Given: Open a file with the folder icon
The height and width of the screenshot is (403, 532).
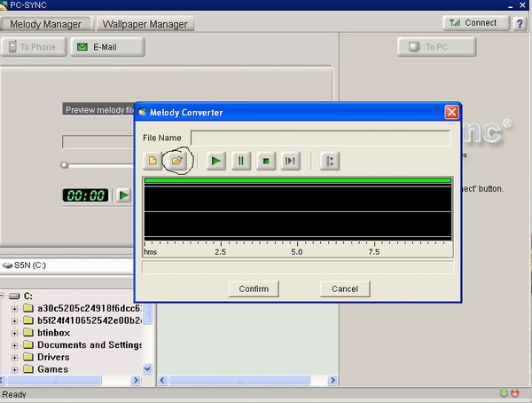Looking at the screenshot, I should [176, 161].
